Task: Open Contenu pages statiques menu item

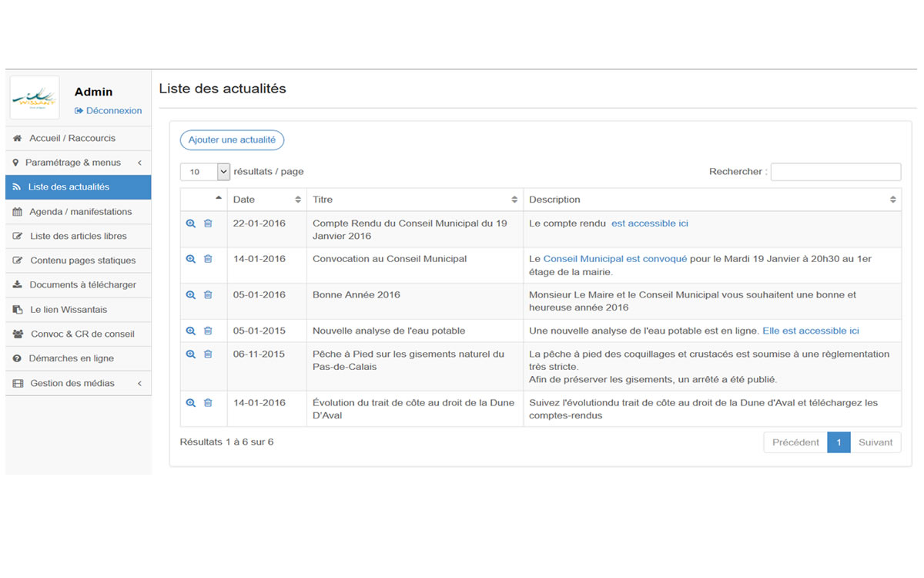Action: [x=78, y=260]
